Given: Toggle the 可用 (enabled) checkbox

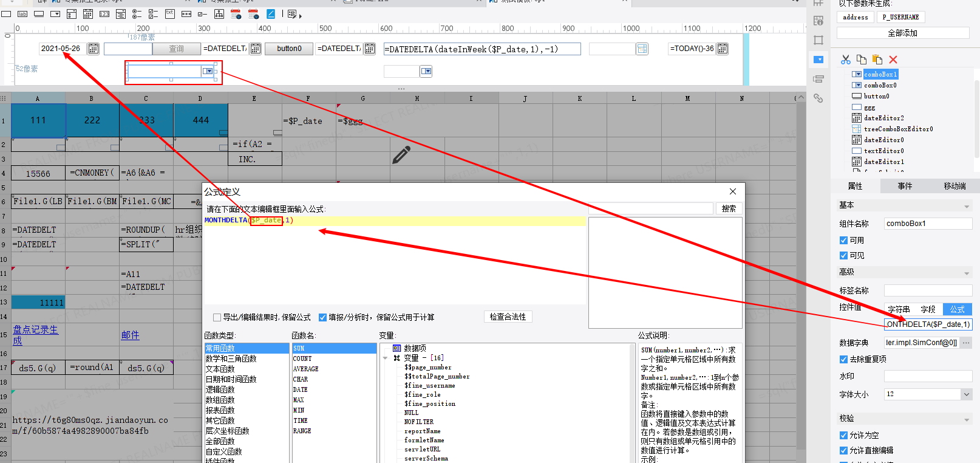Looking at the screenshot, I should coord(843,241).
